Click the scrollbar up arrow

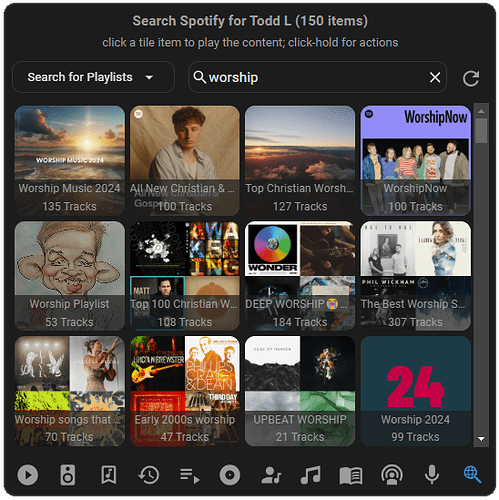(x=481, y=111)
